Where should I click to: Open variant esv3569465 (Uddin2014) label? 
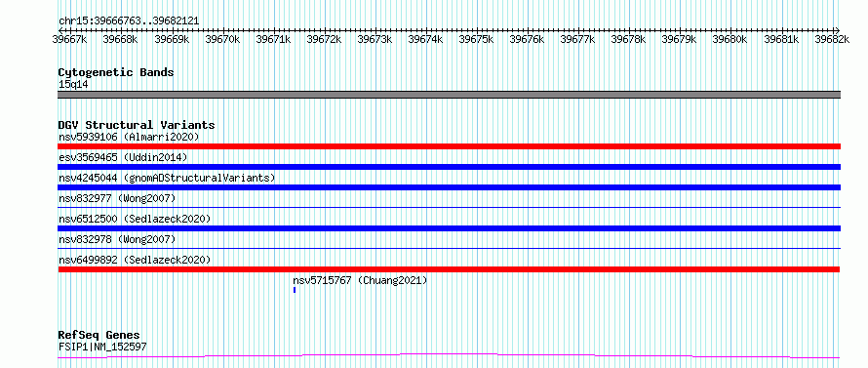123,157
